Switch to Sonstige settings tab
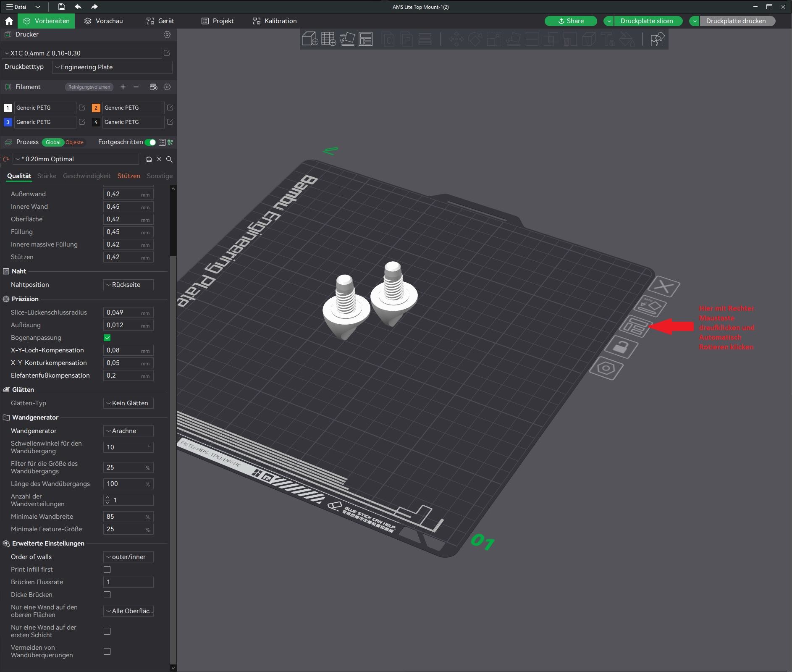 pyautogui.click(x=160, y=176)
